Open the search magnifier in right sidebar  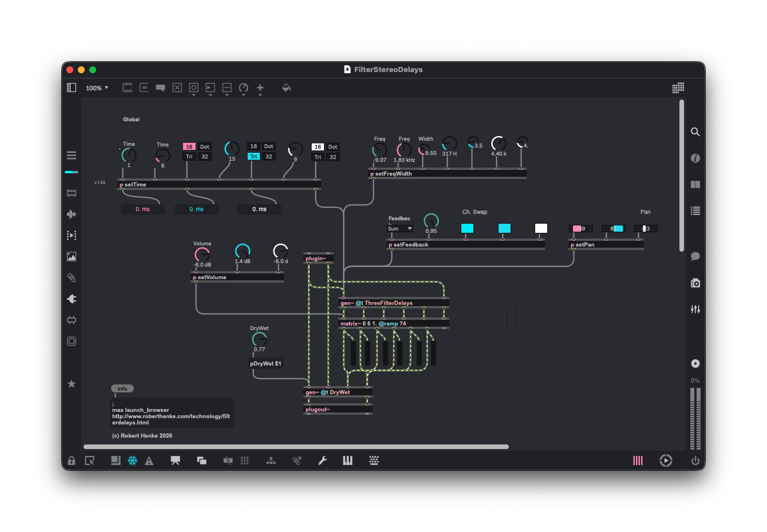click(695, 132)
